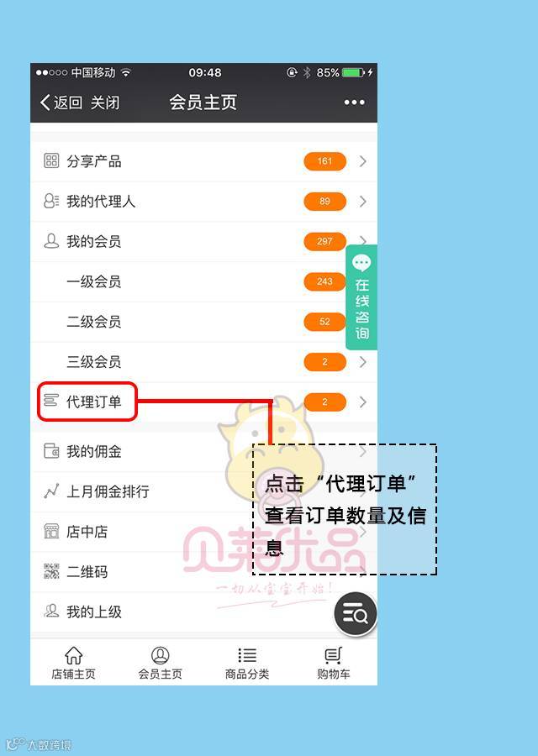Tap the 我的代理人 person-list icon
This screenshot has height=756, width=538.
(x=51, y=201)
